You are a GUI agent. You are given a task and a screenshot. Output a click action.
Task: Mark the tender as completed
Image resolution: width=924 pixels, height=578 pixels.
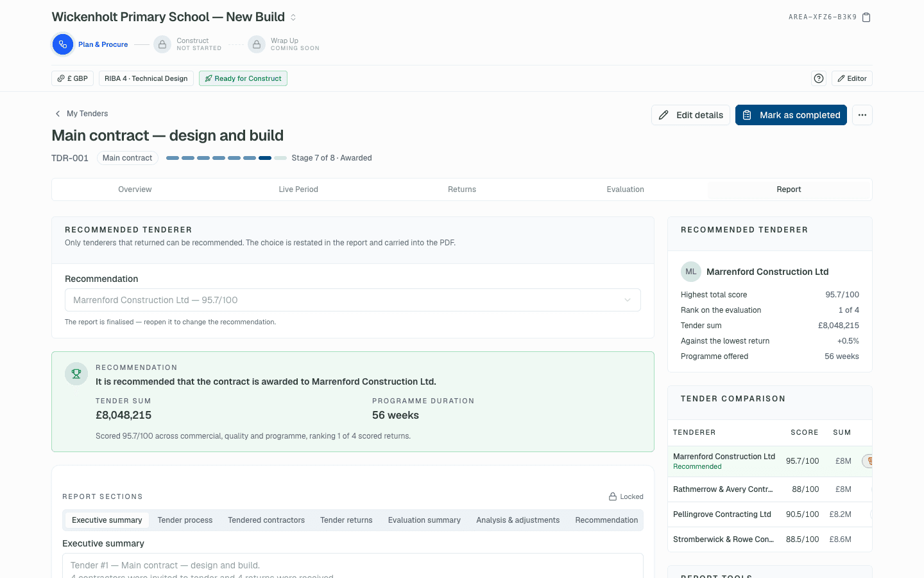coord(791,115)
